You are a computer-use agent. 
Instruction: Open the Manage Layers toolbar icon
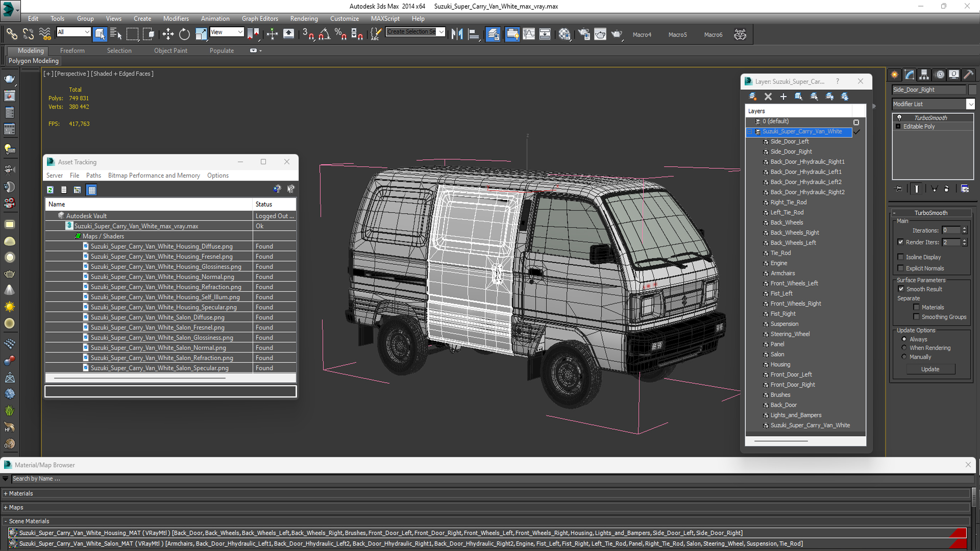coord(493,34)
